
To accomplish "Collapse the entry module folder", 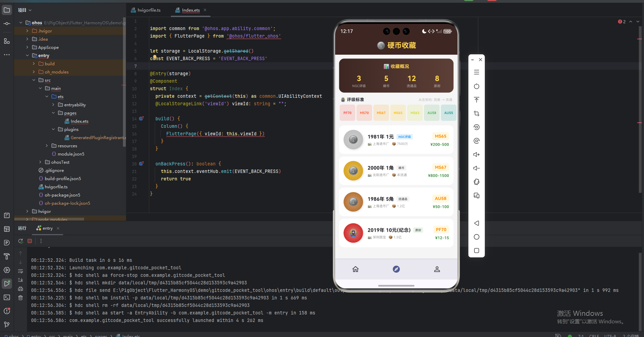I will [27, 55].
